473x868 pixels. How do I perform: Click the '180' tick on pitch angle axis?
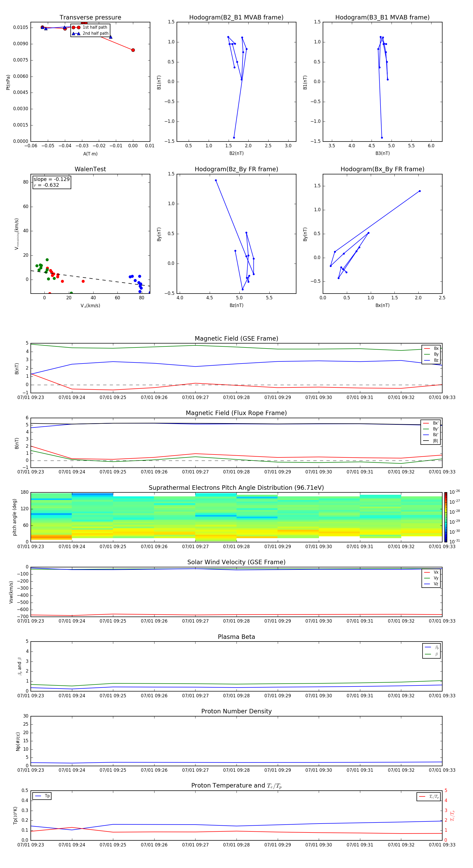[x=24, y=492]
